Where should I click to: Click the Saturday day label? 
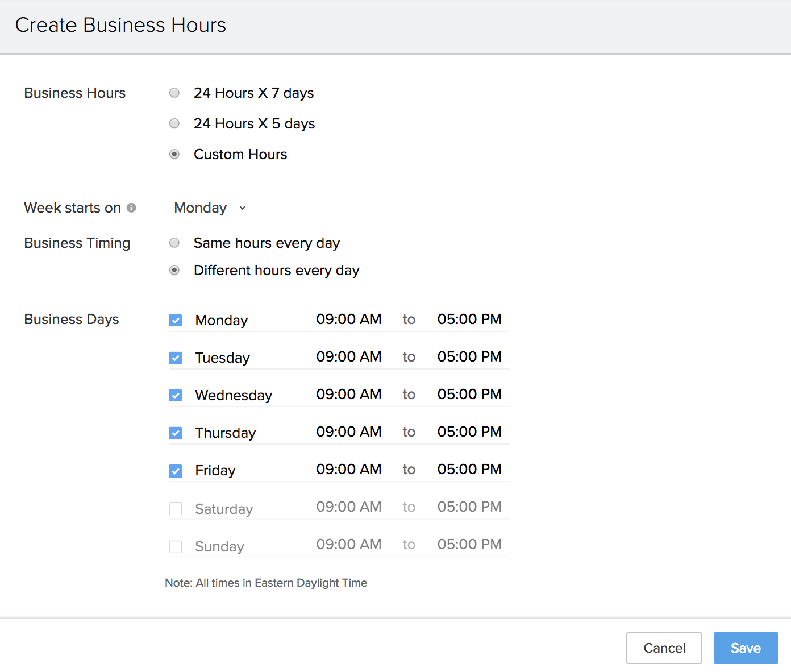[224, 509]
